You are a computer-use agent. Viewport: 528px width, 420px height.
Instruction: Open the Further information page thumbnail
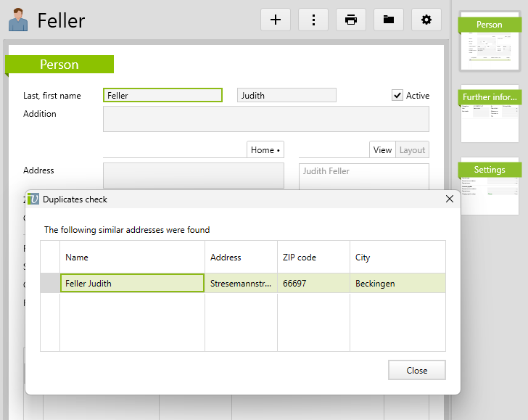click(490, 116)
